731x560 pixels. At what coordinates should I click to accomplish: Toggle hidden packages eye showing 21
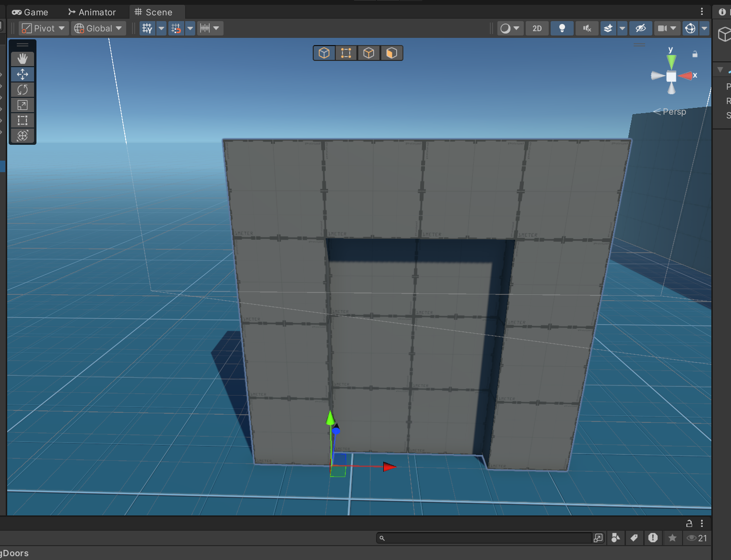(697, 538)
